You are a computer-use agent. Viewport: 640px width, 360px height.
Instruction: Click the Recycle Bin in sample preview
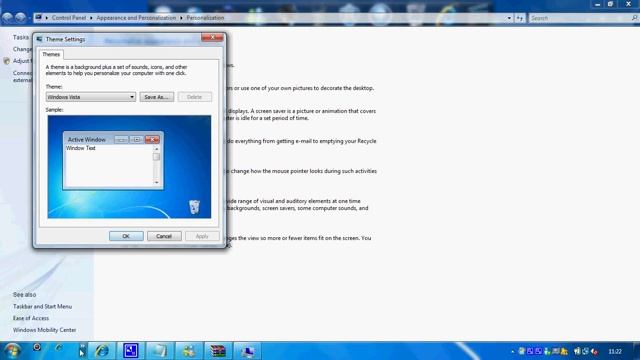195,207
